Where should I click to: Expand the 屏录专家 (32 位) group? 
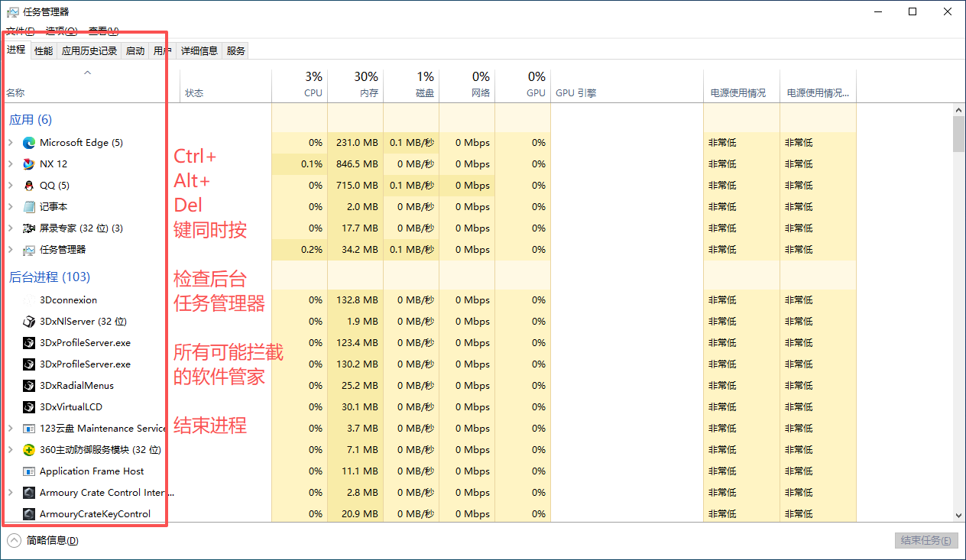(x=11, y=228)
